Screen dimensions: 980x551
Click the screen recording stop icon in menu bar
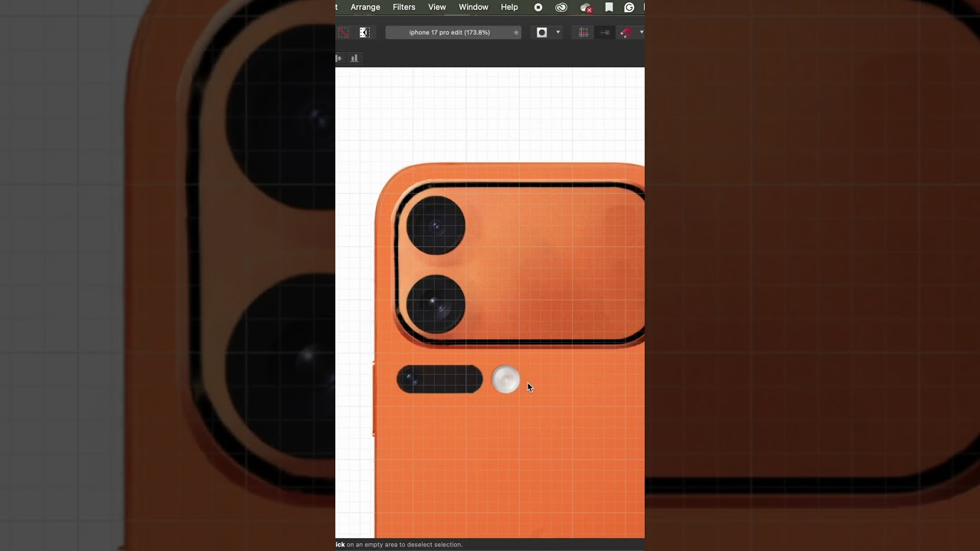click(538, 8)
